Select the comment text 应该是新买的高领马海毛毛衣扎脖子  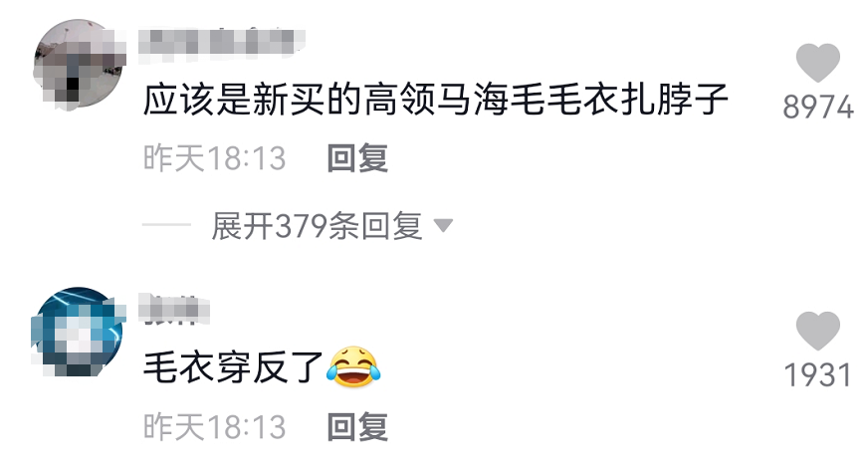436,100
